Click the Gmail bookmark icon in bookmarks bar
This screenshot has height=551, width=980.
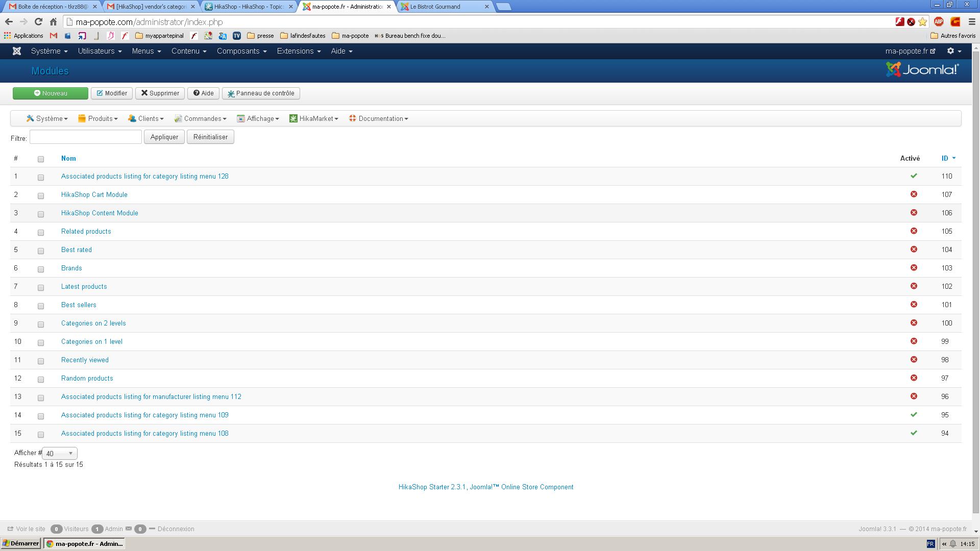[54, 36]
